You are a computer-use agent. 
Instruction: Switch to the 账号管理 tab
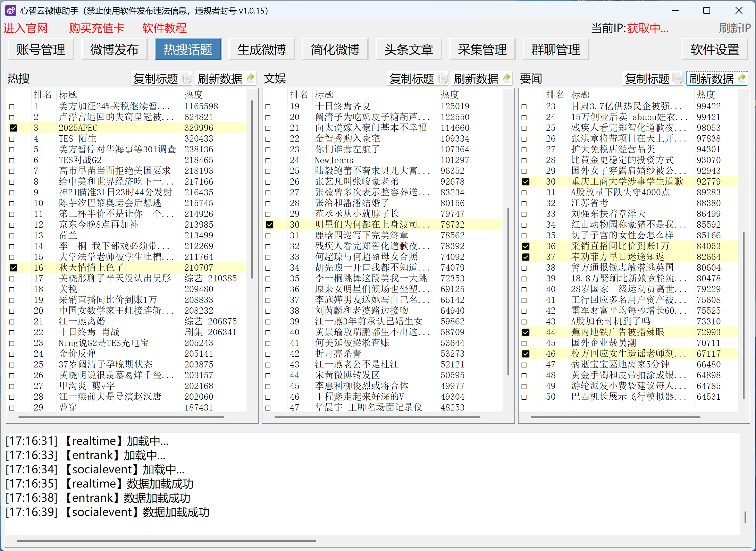coord(41,50)
